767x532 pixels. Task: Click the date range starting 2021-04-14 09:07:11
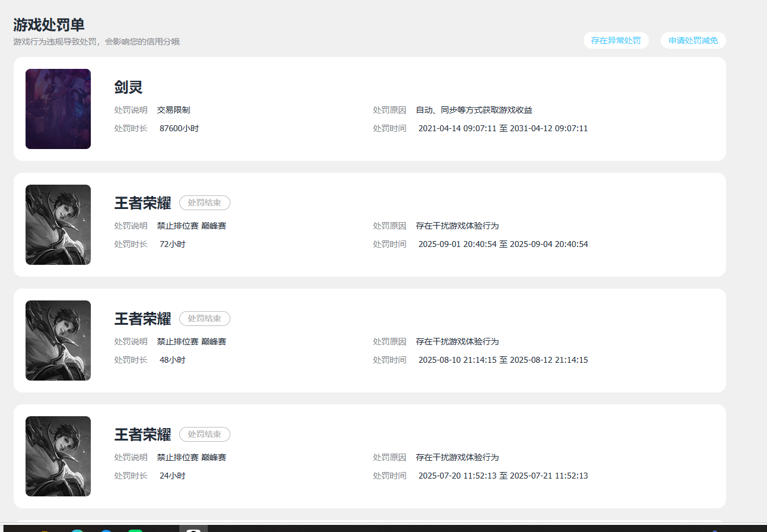(x=503, y=128)
